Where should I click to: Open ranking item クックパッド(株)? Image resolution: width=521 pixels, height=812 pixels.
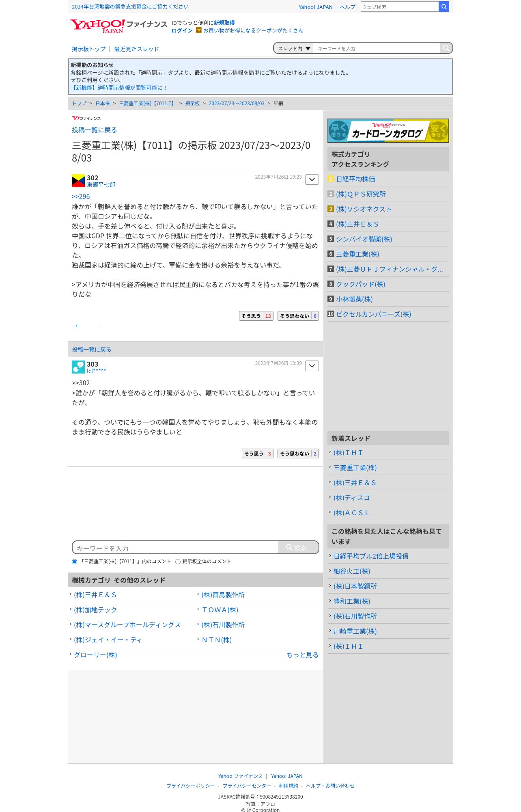click(x=360, y=284)
